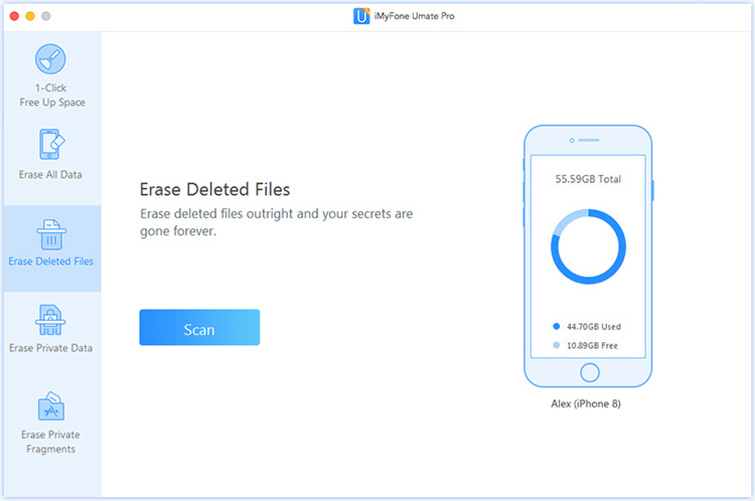Minimize the window with the yellow button
The image size is (755, 501).
30,16
